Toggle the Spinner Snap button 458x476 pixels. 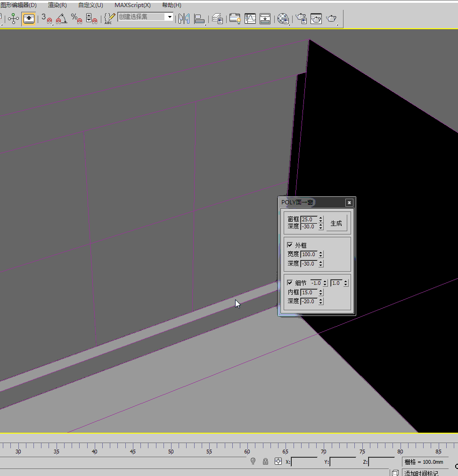91,19
